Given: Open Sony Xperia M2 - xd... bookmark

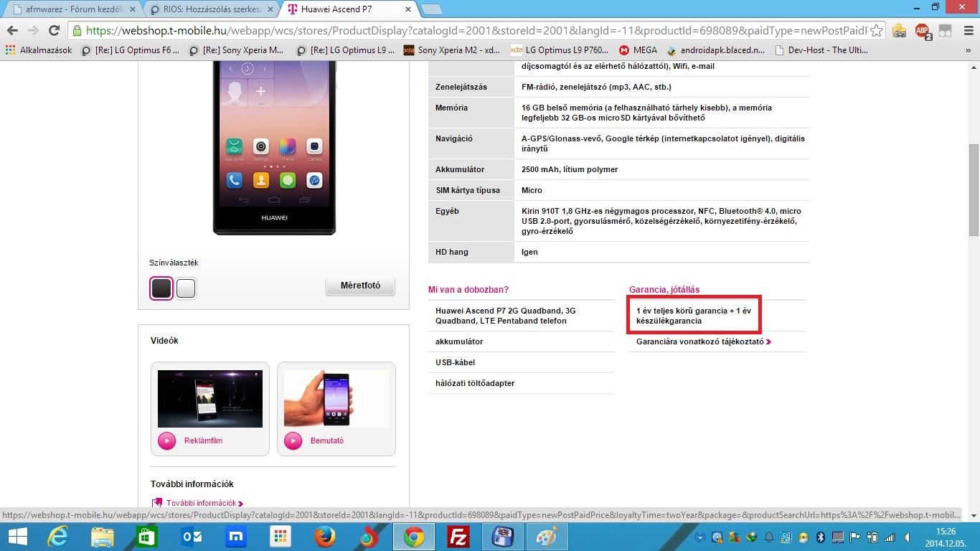Looking at the screenshot, I should click(452, 50).
